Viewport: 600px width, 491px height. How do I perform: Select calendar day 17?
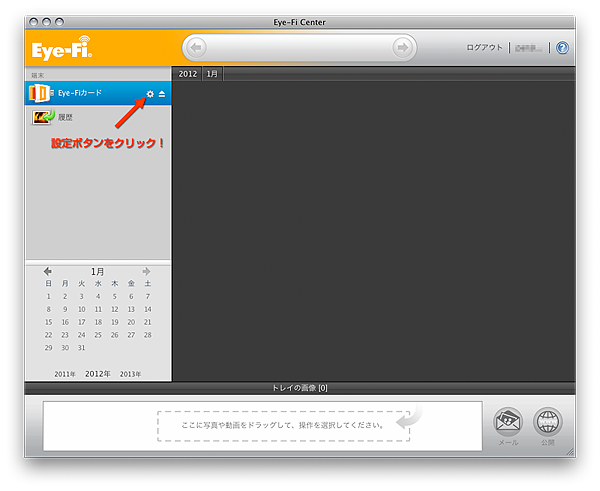click(82, 322)
